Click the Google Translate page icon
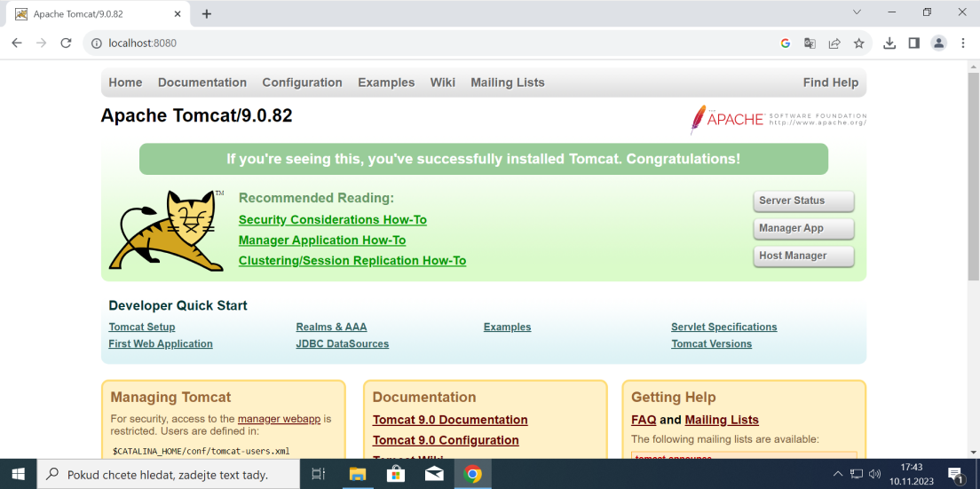 [x=810, y=43]
